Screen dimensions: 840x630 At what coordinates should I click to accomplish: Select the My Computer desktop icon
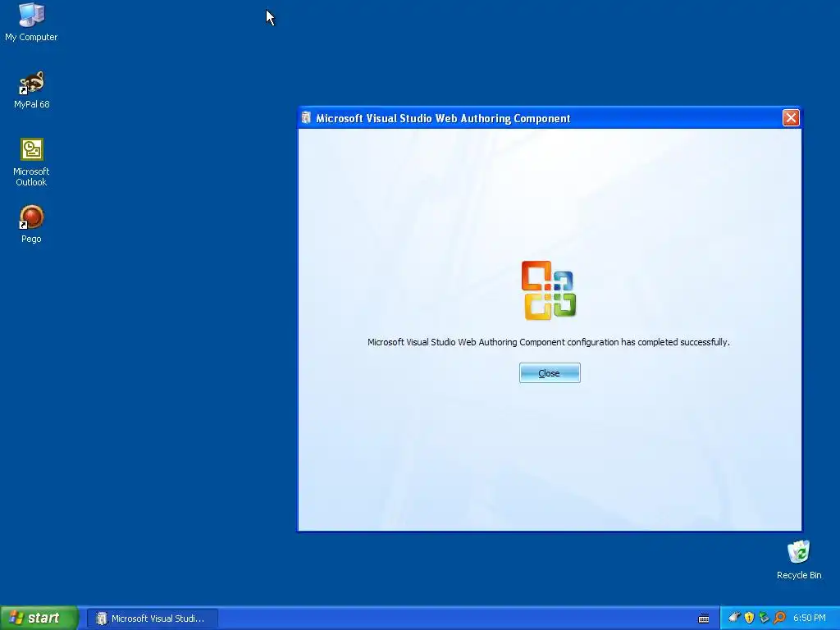(31, 22)
